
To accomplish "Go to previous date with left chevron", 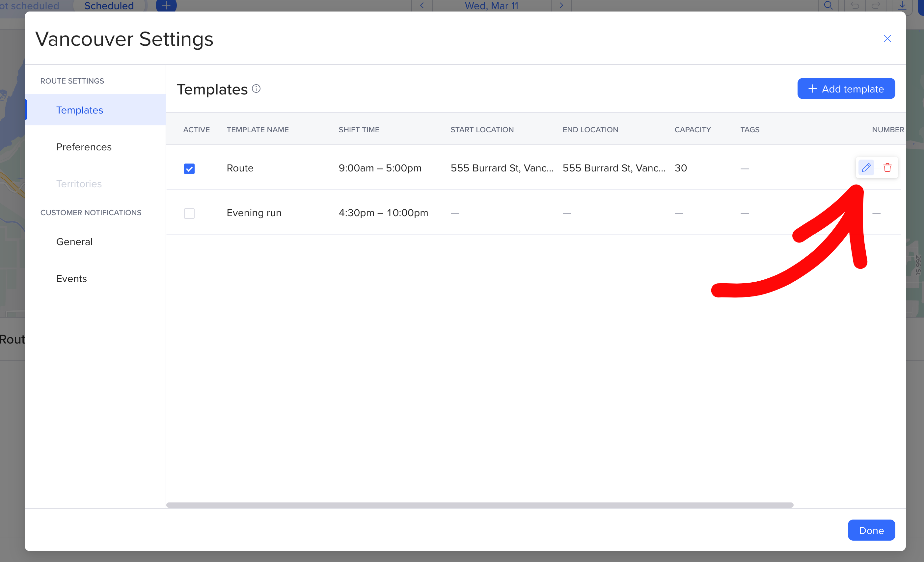I will point(422,5).
